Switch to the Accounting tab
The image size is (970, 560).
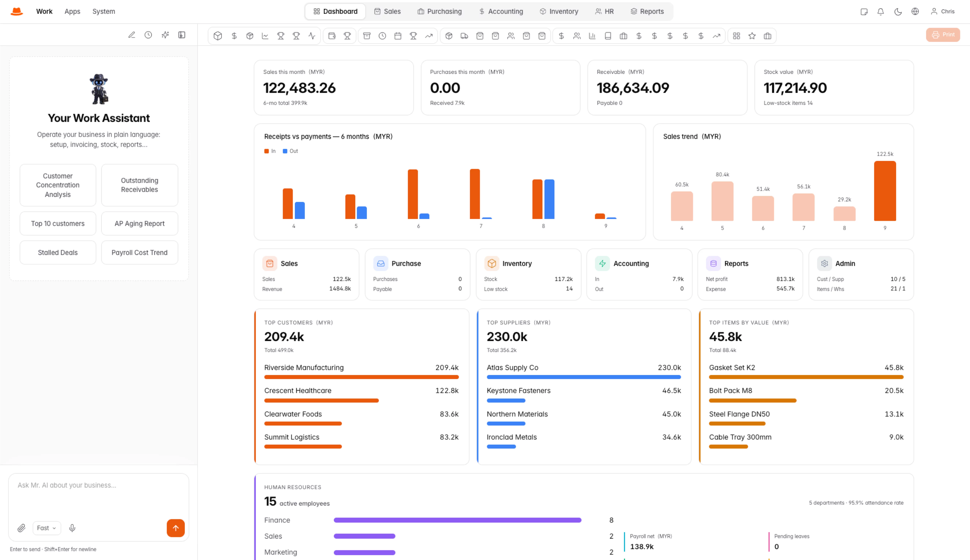tap(501, 12)
